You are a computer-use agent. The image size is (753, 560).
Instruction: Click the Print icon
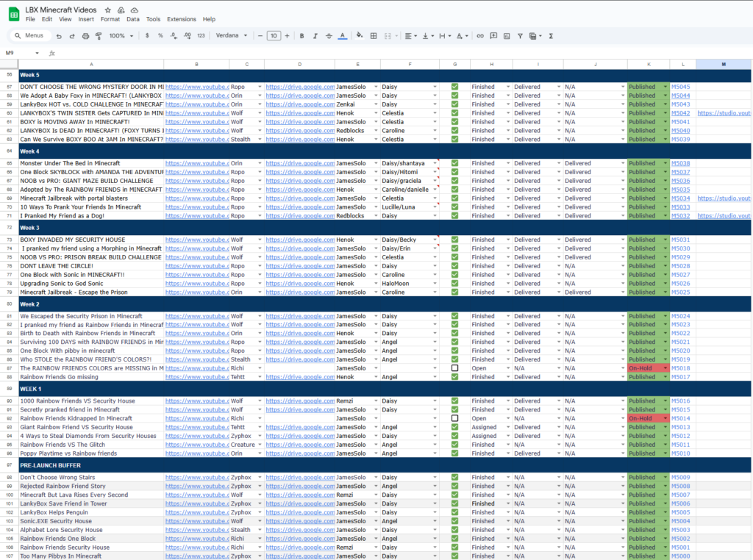(x=85, y=35)
